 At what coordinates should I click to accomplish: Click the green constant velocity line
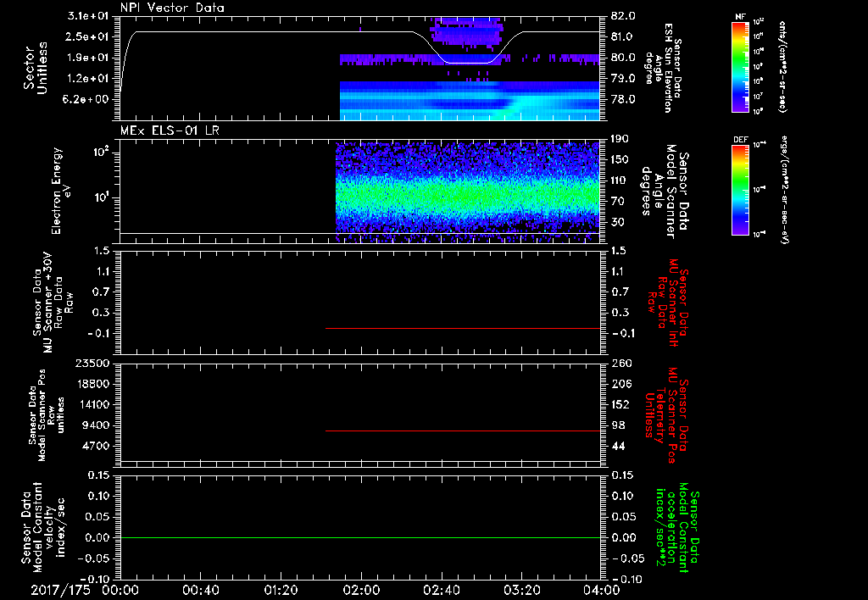tap(360, 537)
